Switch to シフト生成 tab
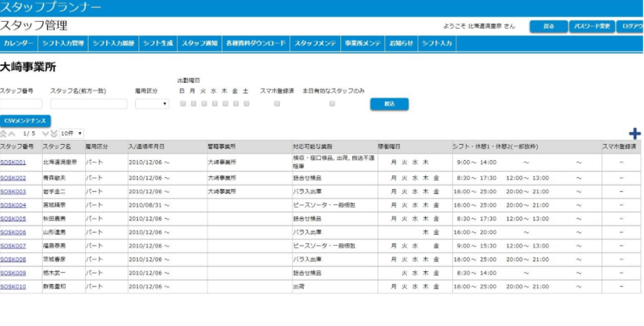The width and height of the screenshot is (644, 326). pyautogui.click(x=157, y=44)
